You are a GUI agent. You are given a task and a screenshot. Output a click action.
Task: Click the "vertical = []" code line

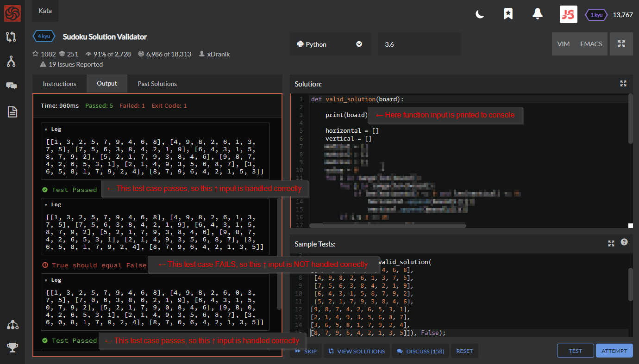tap(348, 139)
